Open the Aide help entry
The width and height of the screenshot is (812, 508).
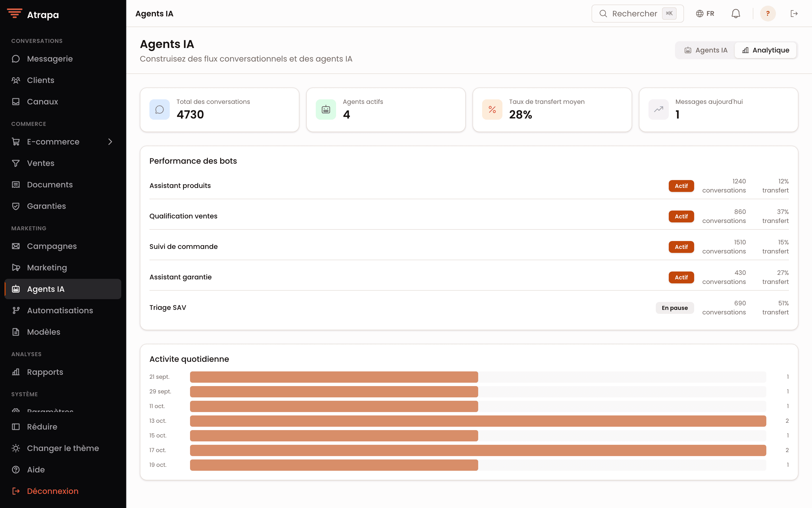(63, 470)
